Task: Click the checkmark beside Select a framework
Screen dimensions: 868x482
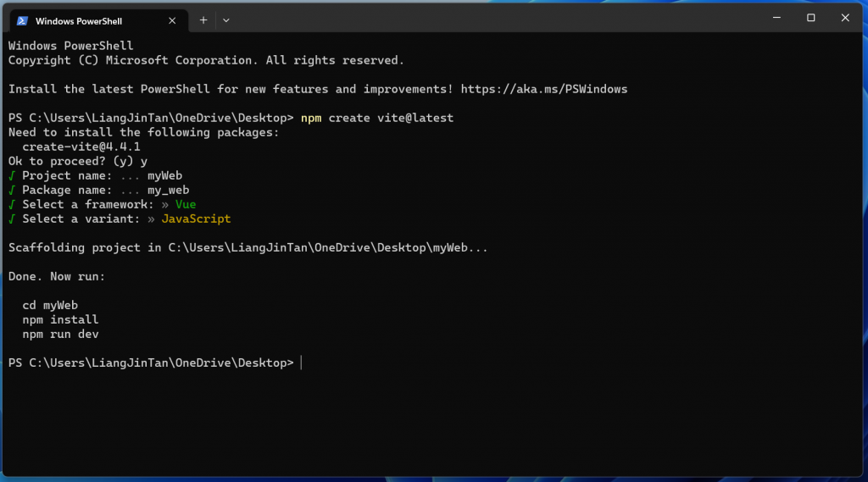Action: click(x=12, y=204)
